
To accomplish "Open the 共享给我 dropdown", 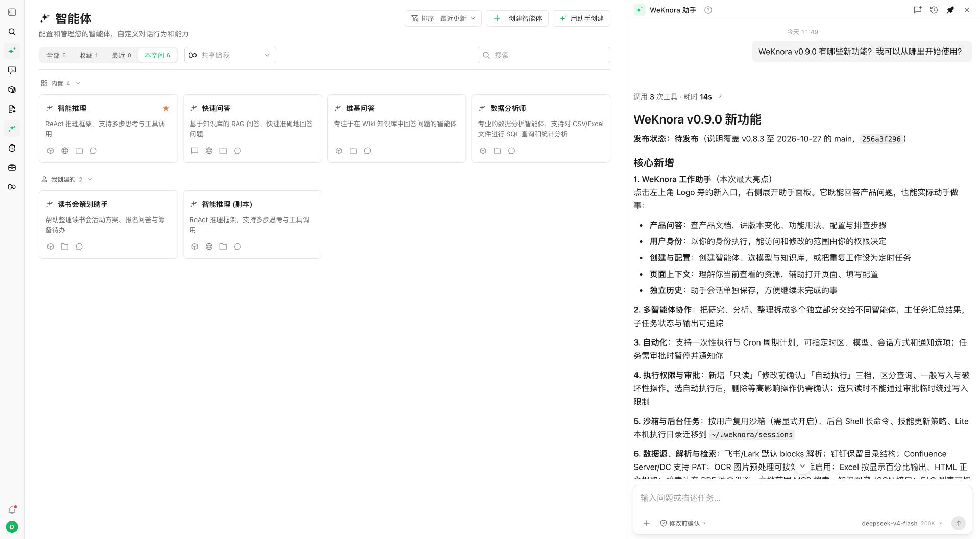I will click(x=230, y=55).
